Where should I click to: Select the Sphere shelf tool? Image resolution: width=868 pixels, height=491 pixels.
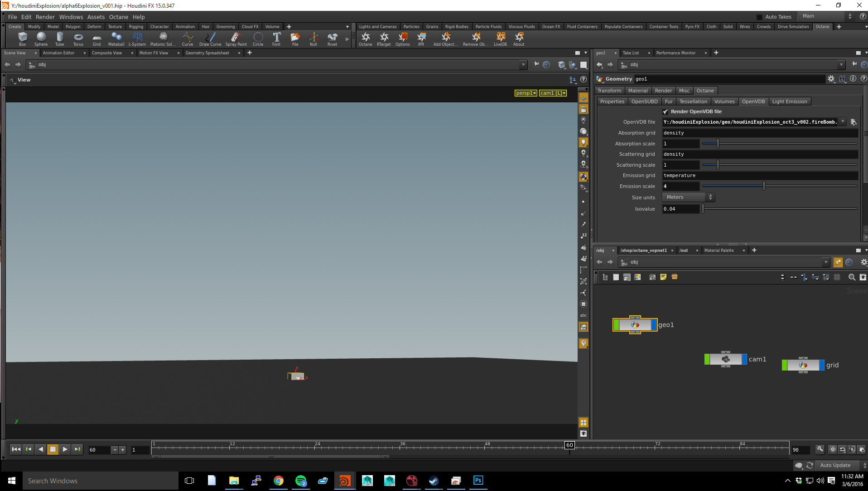click(x=41, y=39)
